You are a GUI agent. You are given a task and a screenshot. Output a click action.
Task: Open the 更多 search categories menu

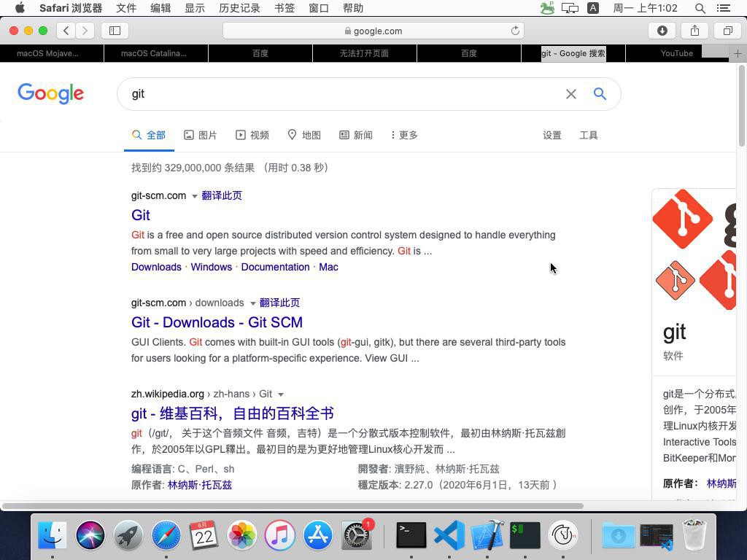(x=403, y=135)
